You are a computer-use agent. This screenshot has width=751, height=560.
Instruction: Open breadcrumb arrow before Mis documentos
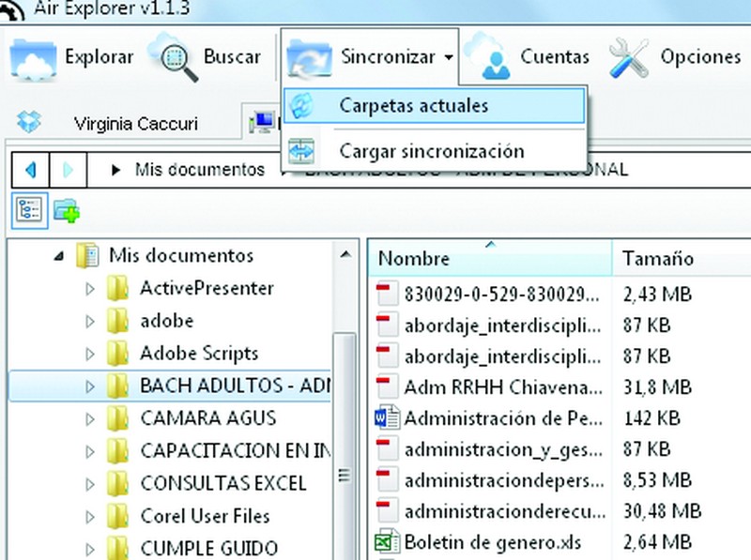pyautogui.click(x=115, y=170)
